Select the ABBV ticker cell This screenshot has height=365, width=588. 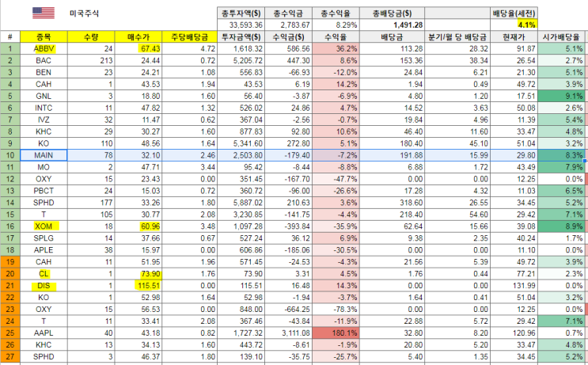tap(44, 48)
